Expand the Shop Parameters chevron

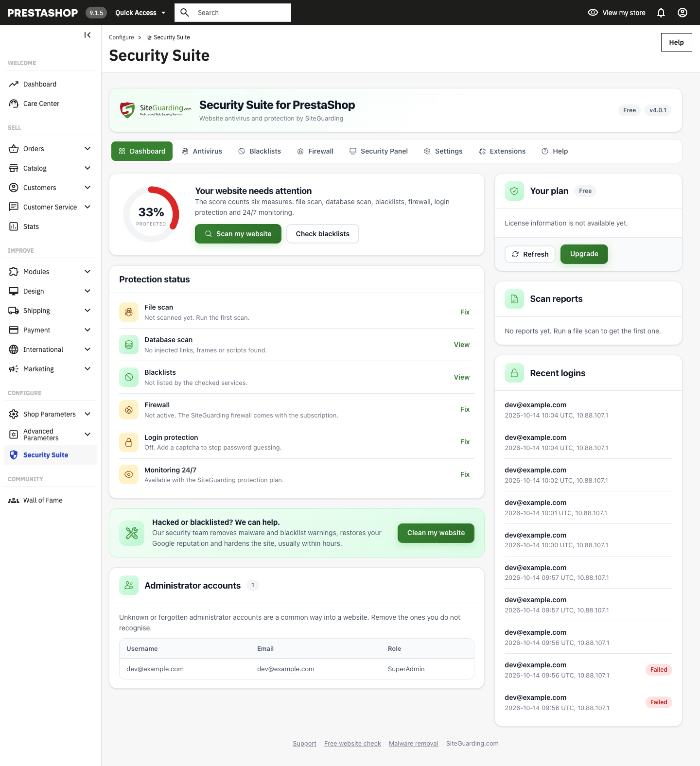(87, 414)
